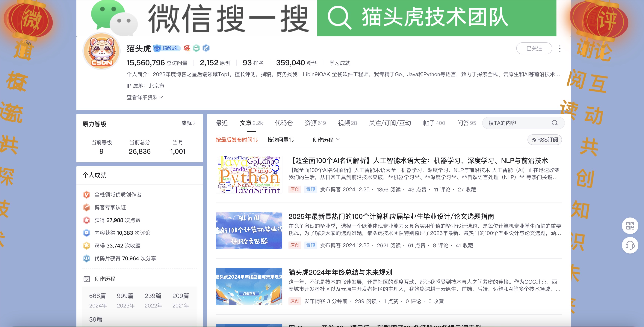Click the 代码片 code share icon
Image resolution: width=644 pixels, height=327 pixels.
point(87,258)
